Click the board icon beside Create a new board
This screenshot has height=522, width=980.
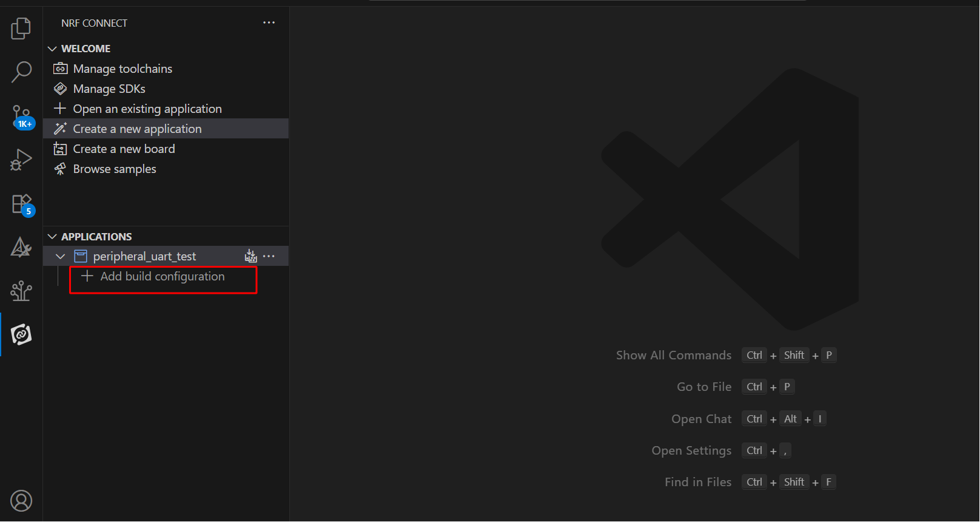(x=60, y=149)
